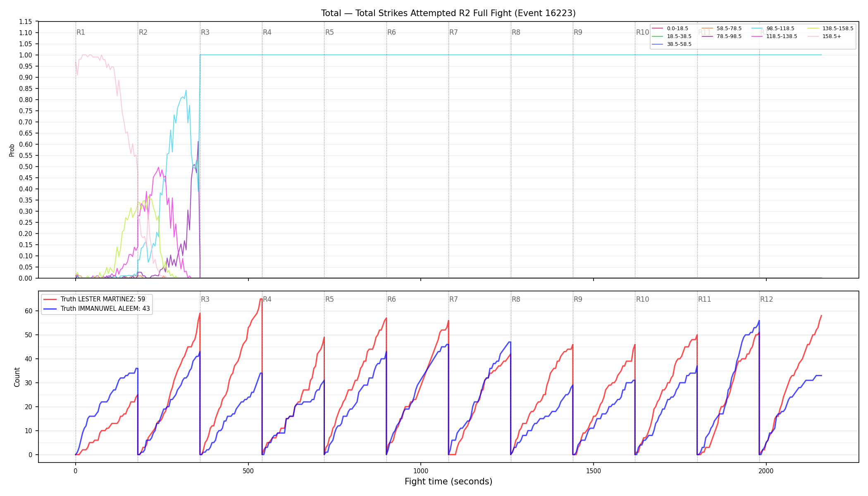The width and height of the screenshot is (868, 496).
Task: Click the 1000 tick on the time axis
Action: click(421, 471)
